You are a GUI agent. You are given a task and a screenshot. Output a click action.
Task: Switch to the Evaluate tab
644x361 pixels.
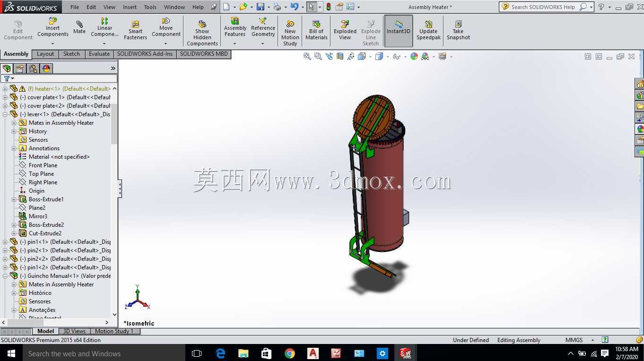click(x=99, y=54)
